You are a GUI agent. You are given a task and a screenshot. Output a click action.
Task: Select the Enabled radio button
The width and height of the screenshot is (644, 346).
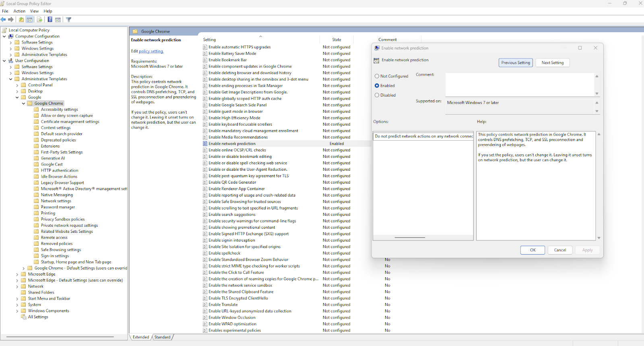pos(377,86)
